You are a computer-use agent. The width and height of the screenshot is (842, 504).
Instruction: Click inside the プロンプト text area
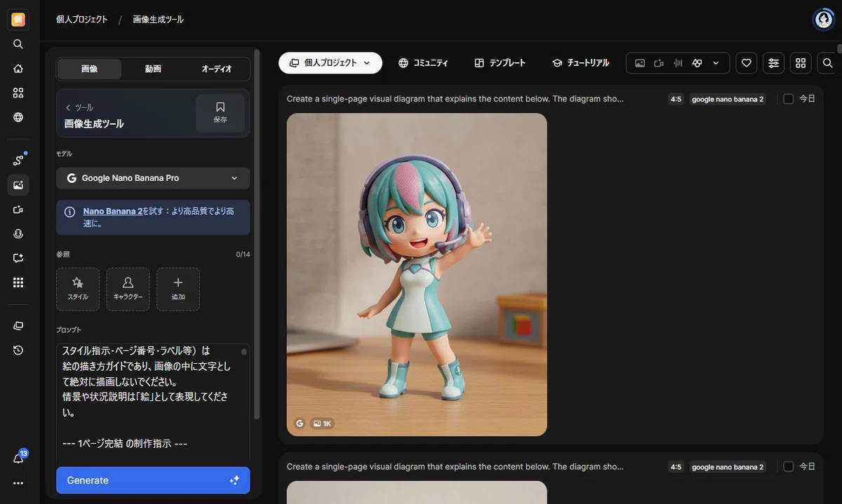[x=153, y=402]
